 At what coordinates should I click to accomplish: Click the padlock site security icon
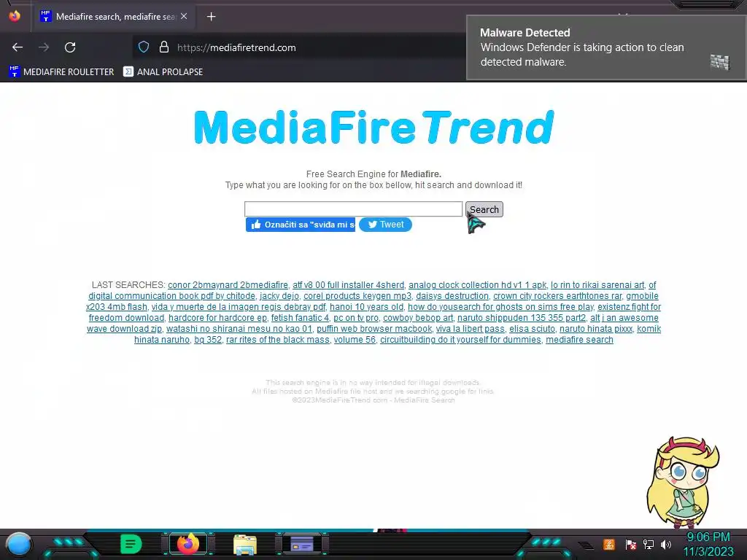[164, 47]
